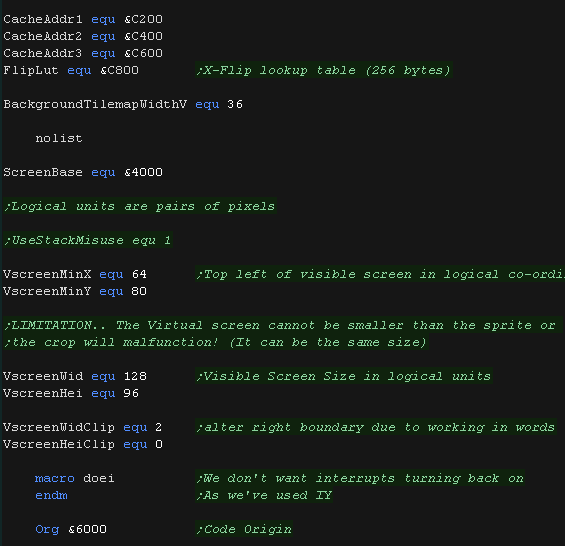Place cursor on FlipLut label
The height and width of the screenshot is (546, 565).
[x=31, y=70]
